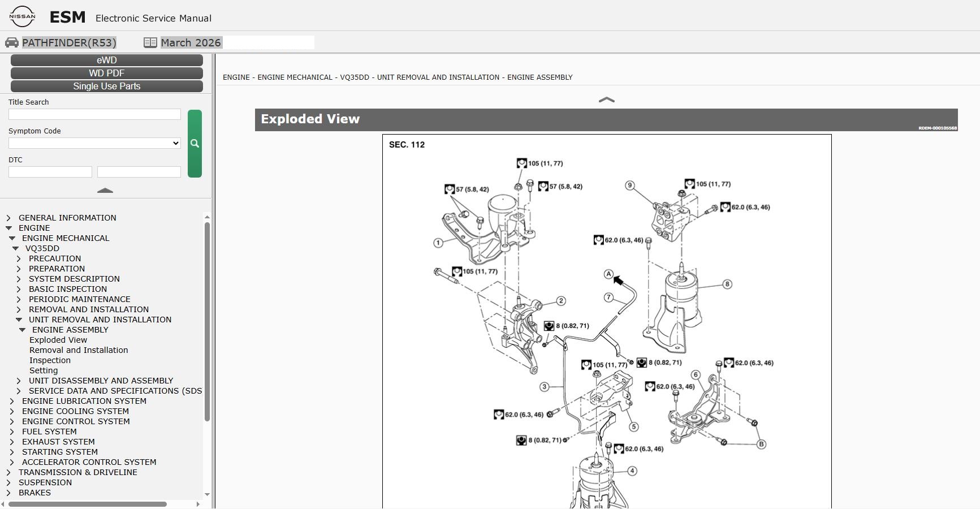Click the Exploded View heading bar
The image size is (980, 509).
tap(606, 119)
